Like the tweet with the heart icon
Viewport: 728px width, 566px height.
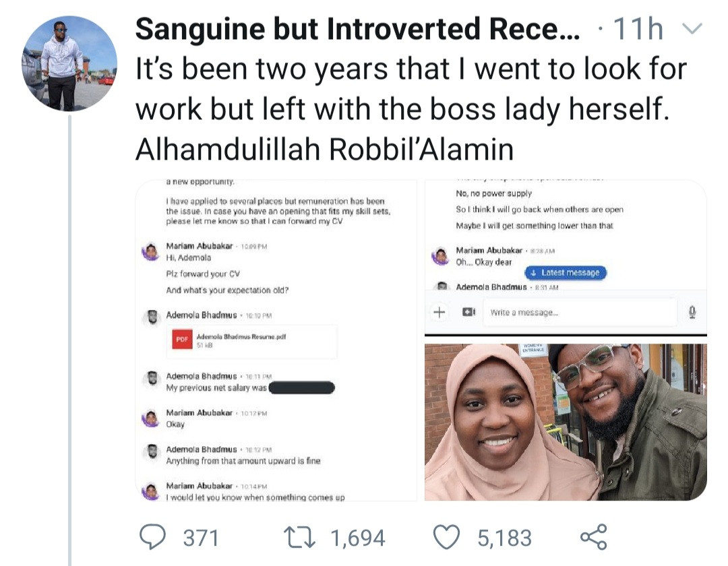pos(445,537)
